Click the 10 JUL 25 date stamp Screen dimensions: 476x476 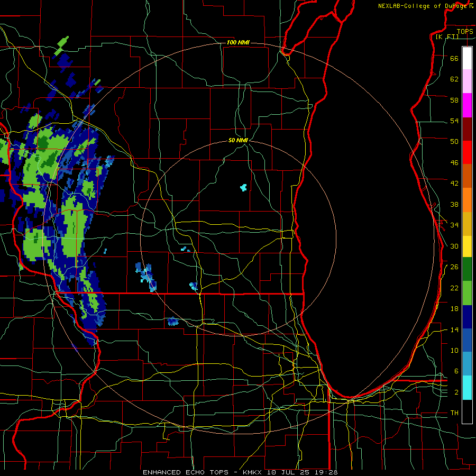[289, 472]
